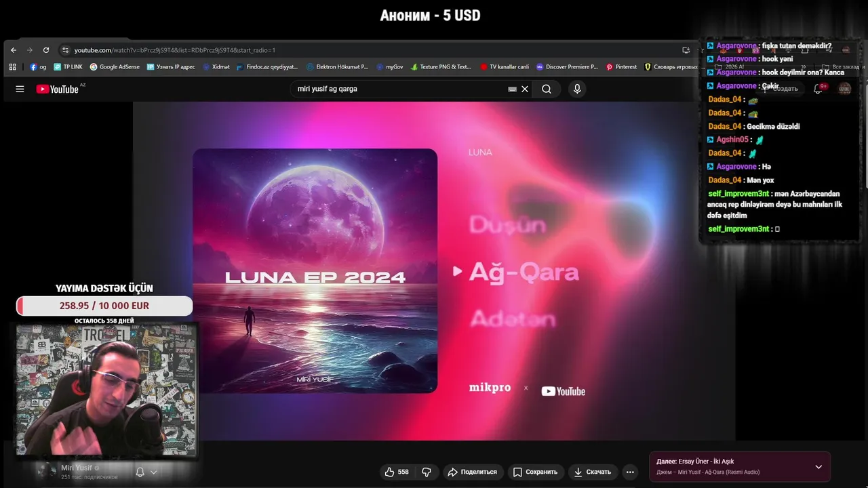Viewport: 868px width, 488px height.
Task: Clear the search query with X
Action: tap(525, 89)
